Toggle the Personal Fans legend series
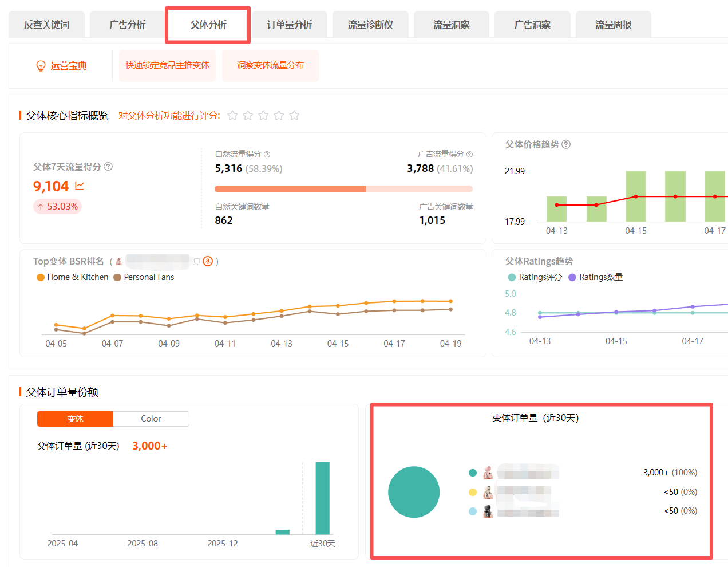The image size is (728, 567). pos(144,277)
